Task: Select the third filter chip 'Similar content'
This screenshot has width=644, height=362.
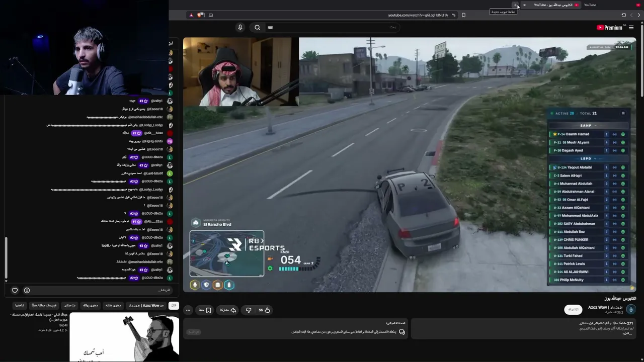Action: (x=113, y=305)
